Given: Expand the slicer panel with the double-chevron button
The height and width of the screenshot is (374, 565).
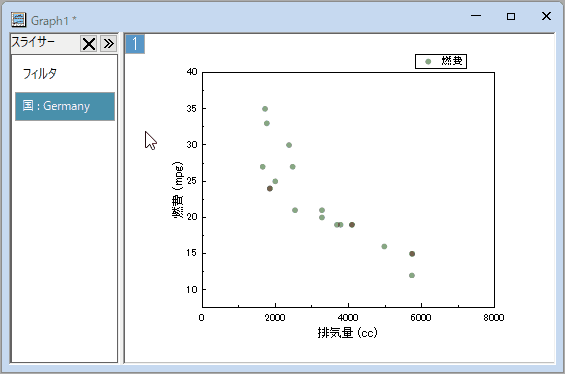Looking at the screenshot, I should tap(108, 44).
